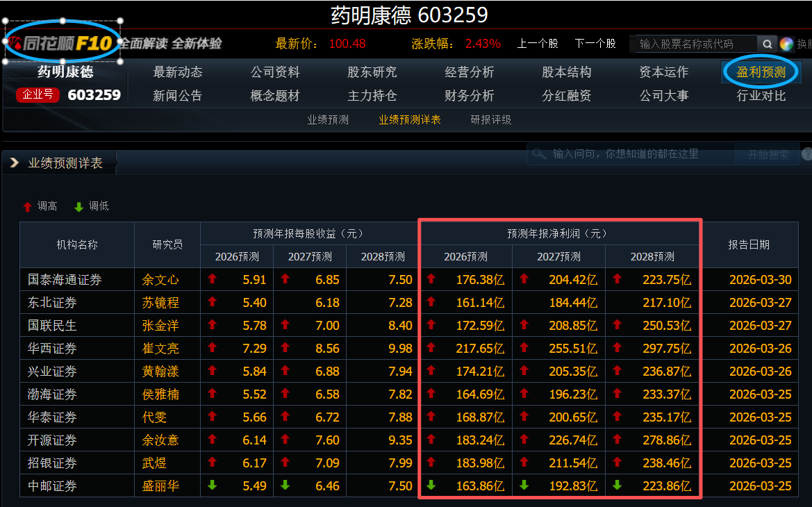
Task: Open 资本运作 tab
Action: [x=664, y=72]
